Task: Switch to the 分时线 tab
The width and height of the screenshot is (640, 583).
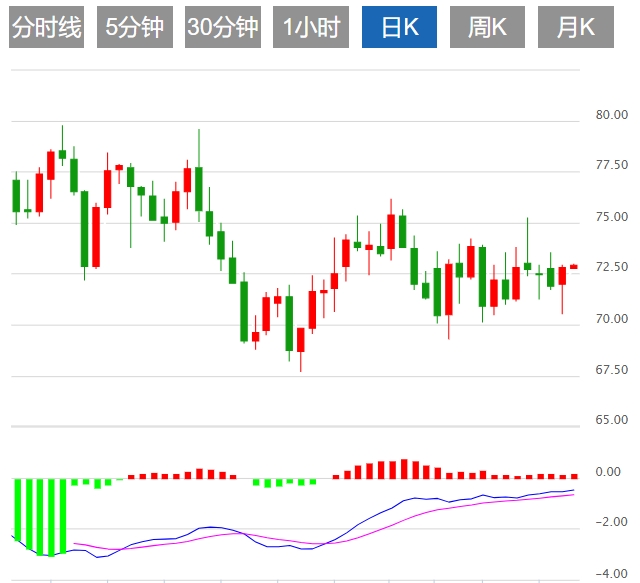Action: [47, 28]
